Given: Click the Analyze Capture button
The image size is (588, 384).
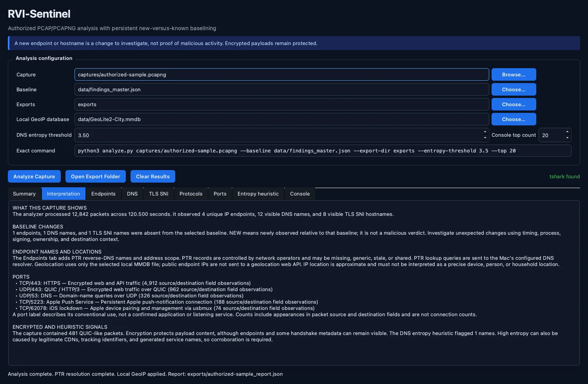Looking at the screenshot, I should 34,176.
